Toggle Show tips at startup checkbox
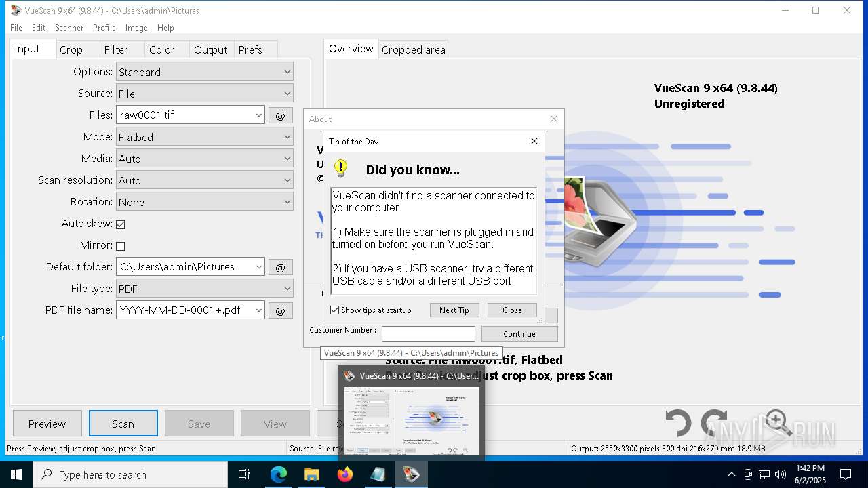This screenshot has height=488, width=868. click(x=334, y=310)
